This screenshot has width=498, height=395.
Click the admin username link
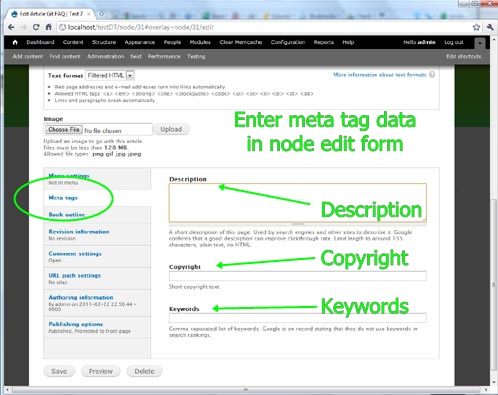click(x=426, y=42)
